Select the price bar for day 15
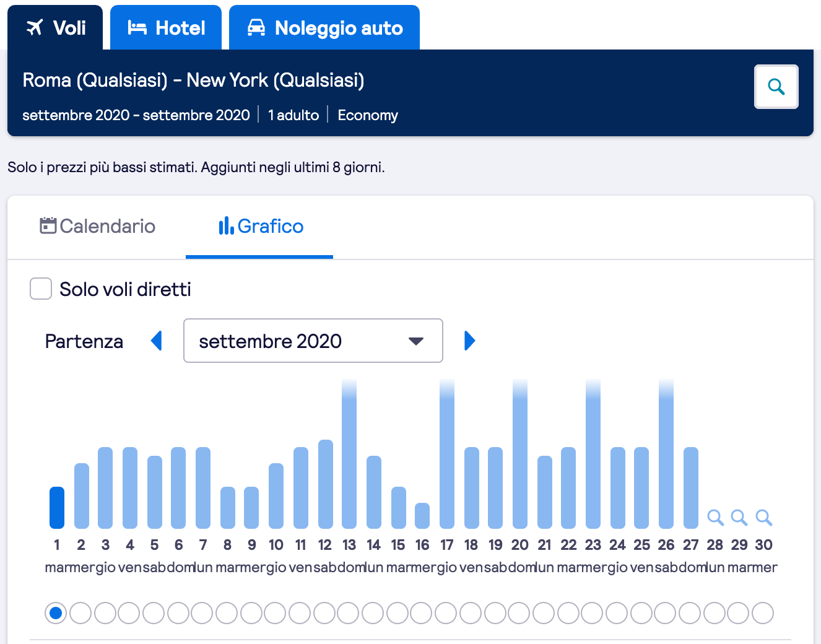 pyautogui.click(x=399, y=507)
